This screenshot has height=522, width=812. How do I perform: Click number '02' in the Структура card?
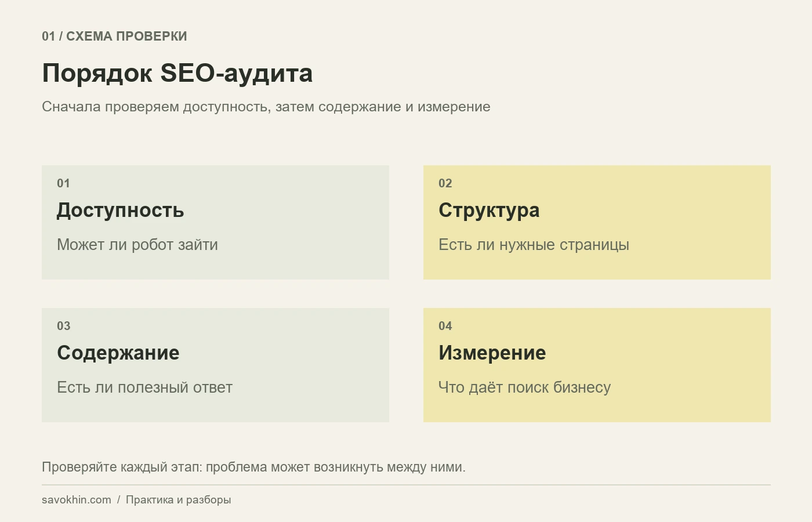445,183
